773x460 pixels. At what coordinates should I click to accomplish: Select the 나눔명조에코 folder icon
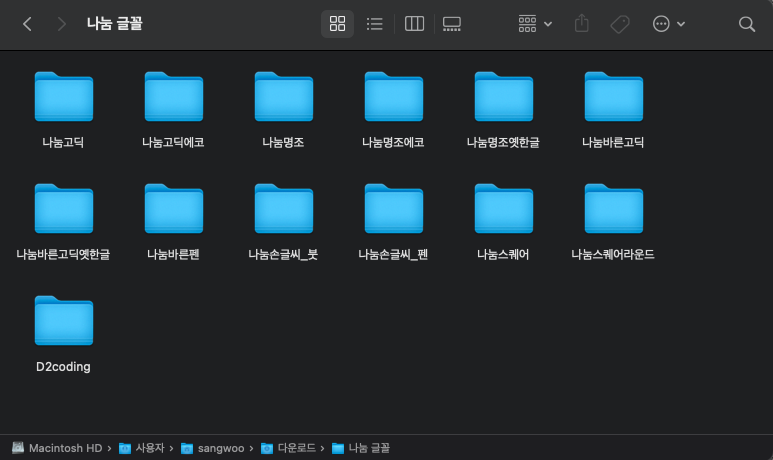(393, 96)
